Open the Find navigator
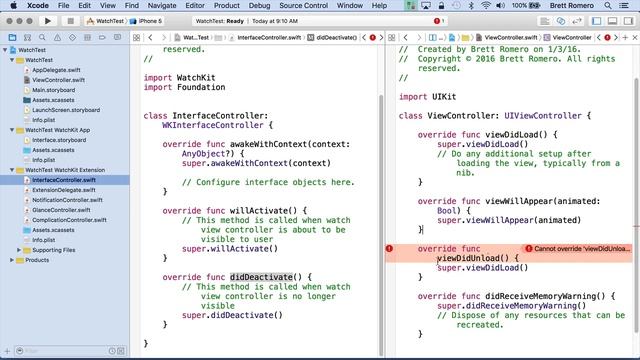This screenshot has width=640, height=360. pos(42,38)
